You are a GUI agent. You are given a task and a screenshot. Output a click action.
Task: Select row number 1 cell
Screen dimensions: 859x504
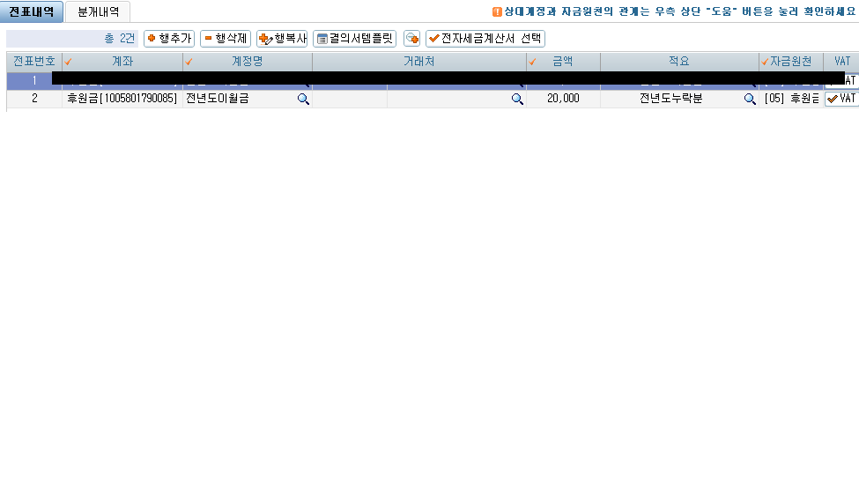34,80
